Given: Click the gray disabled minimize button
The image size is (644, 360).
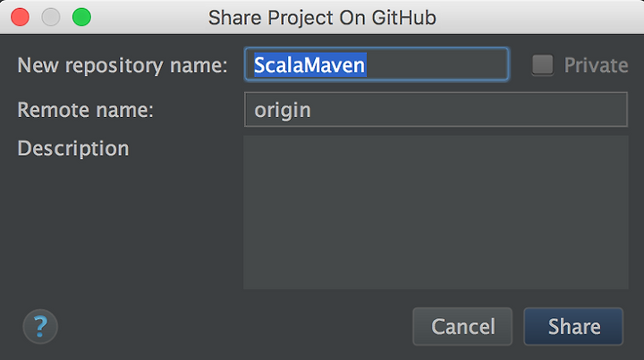Looking at the screenshot, I should click(51, 17).
